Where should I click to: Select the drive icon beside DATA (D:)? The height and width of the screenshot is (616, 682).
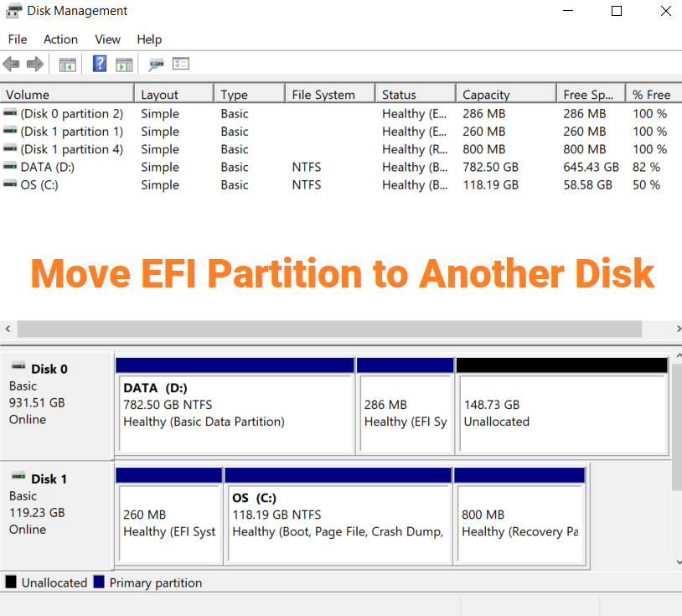pos(8,167)
